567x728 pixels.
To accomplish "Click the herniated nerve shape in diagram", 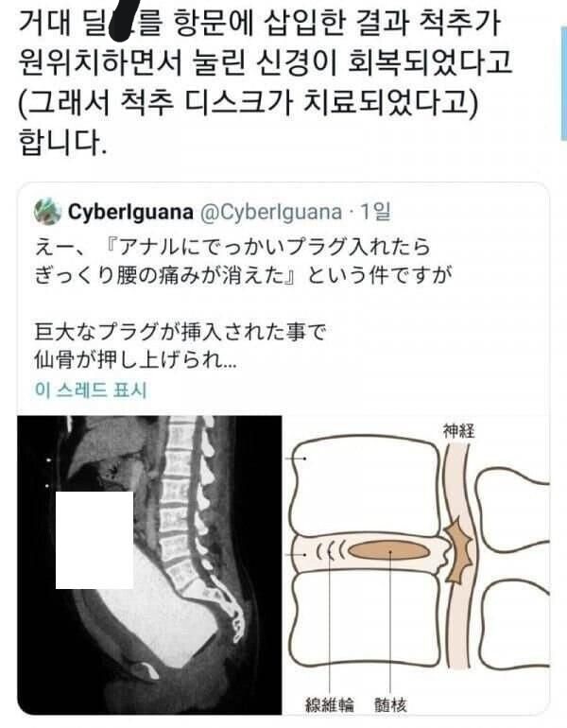I will (458, 550).
